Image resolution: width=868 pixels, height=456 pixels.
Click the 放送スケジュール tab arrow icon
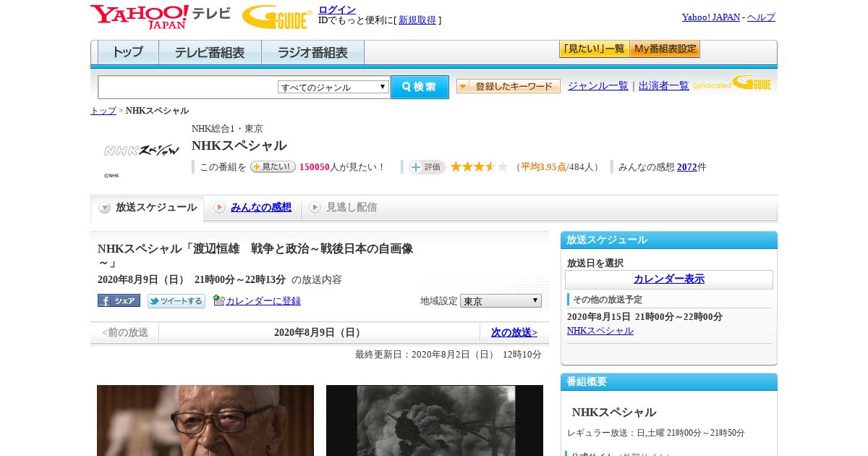[105, 208]
